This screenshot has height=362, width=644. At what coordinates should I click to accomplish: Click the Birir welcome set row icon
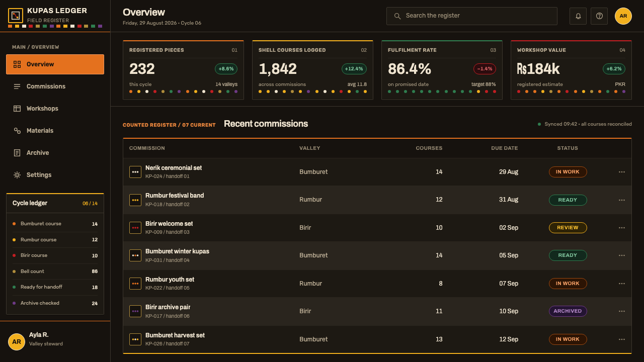135,228
